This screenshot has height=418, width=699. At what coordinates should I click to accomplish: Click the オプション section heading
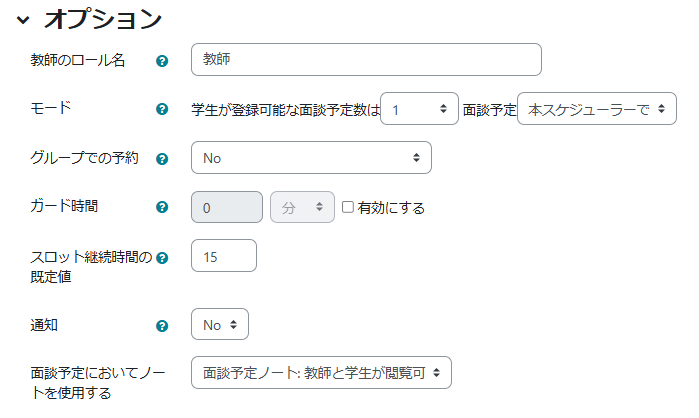[x=103, y=20]
